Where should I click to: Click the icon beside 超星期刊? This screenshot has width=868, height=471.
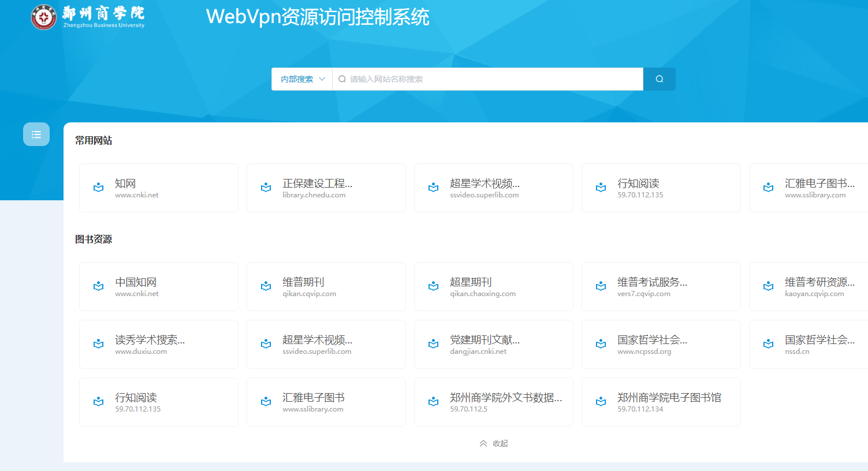click(434, 286)
